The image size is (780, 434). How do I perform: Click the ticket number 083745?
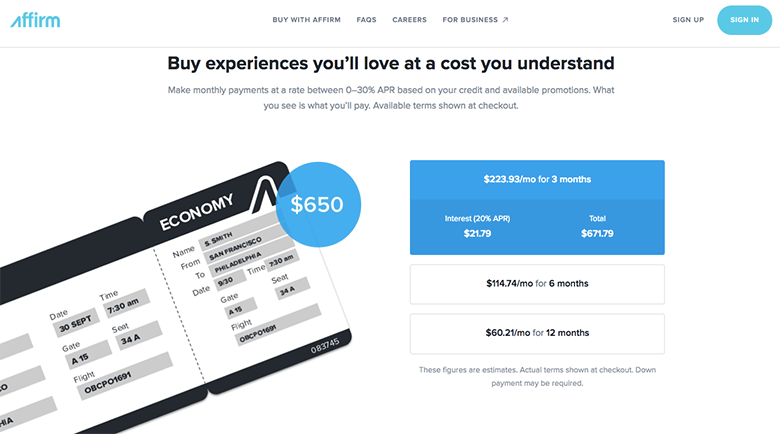coord(325,346)
